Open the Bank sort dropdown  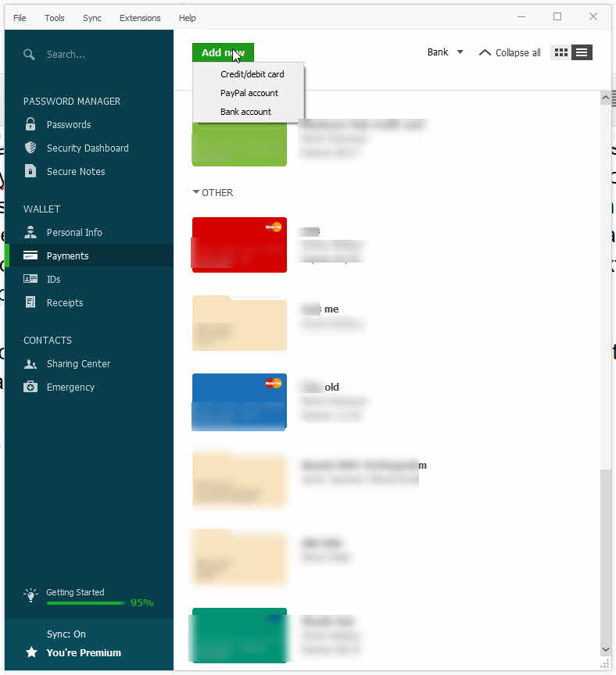pyautogui.click(x=445, y=52)
